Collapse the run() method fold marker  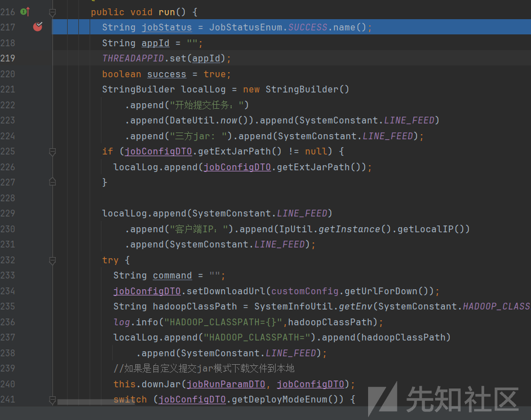52,12
